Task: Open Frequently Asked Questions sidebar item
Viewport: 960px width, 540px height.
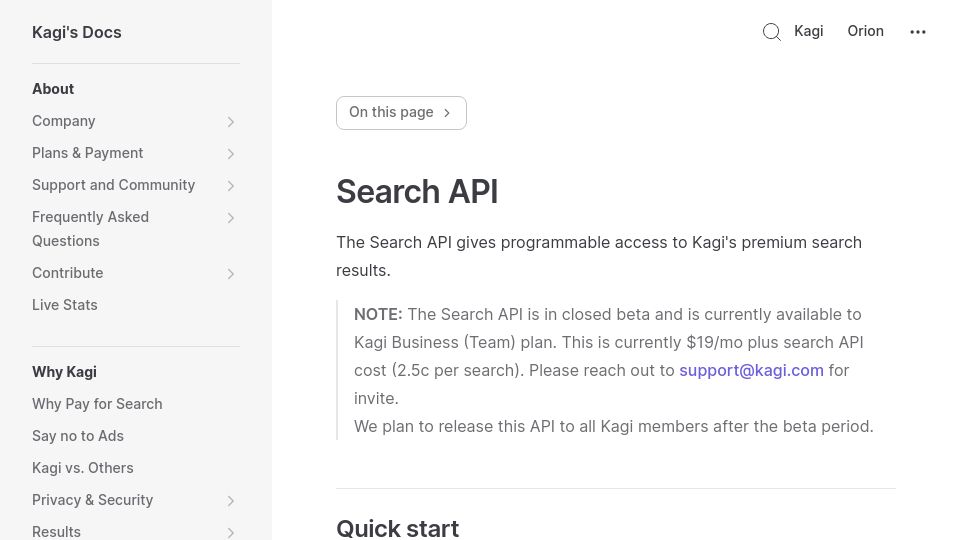Action: [x=90, y=229]
